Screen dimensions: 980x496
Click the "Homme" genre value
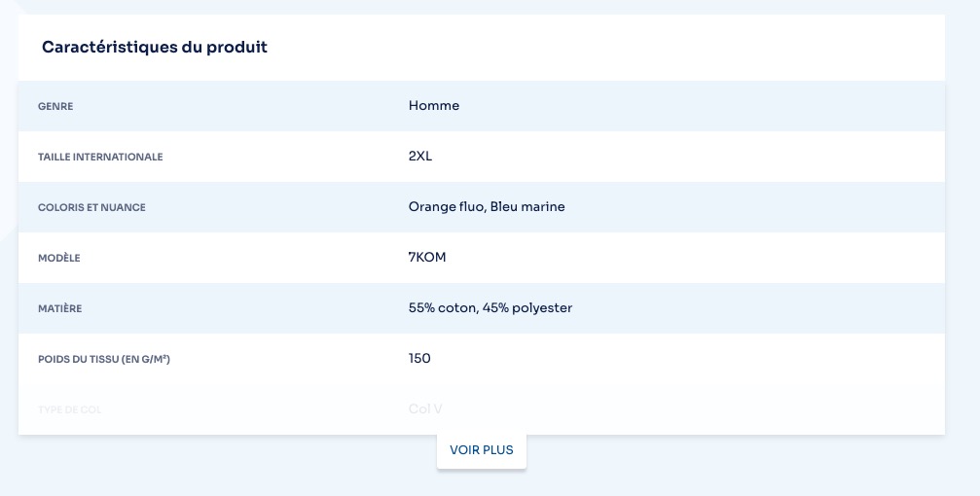pos(434,105)
